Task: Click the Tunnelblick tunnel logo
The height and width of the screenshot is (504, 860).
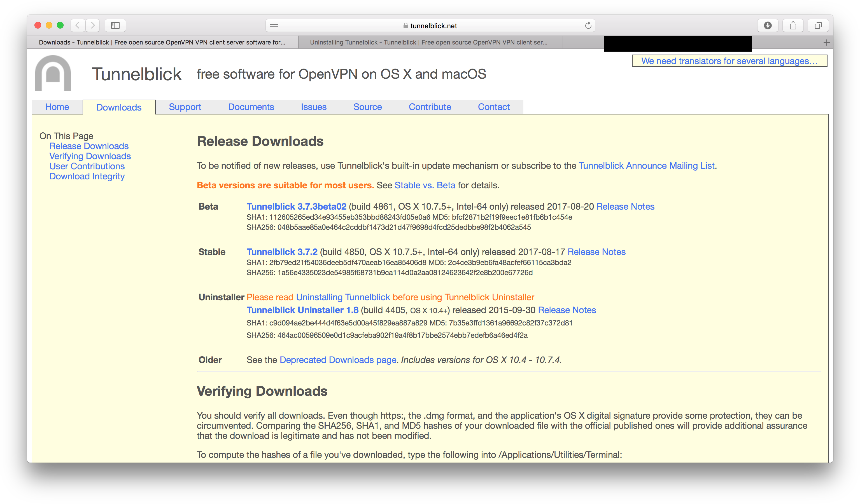Action: [53, 73]
